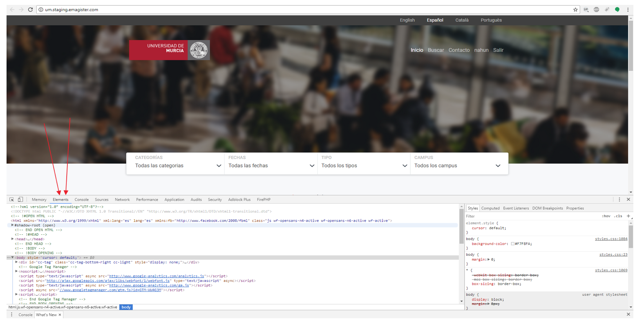Switch to the Performance tab
Image resolution: width=644 pixels, height=333 pixels.
147,200
